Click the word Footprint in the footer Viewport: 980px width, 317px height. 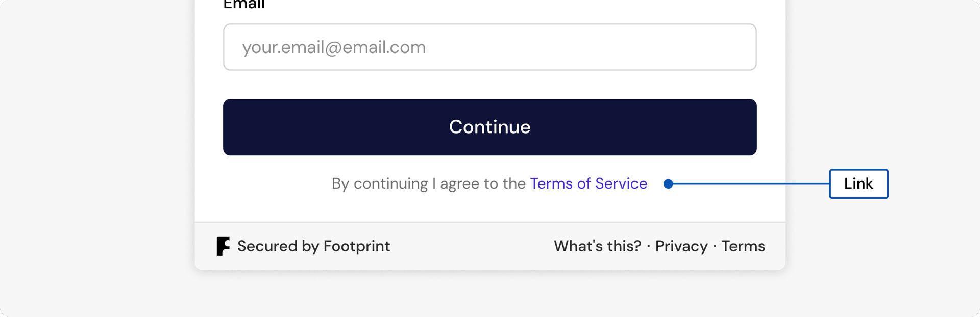click(x=357, y=246)
